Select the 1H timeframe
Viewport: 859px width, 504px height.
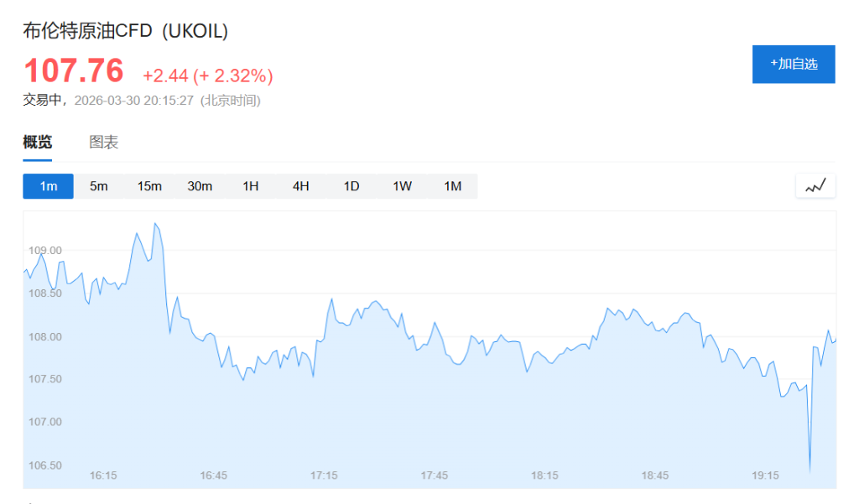pyautogui.click(x=250, y=186)
